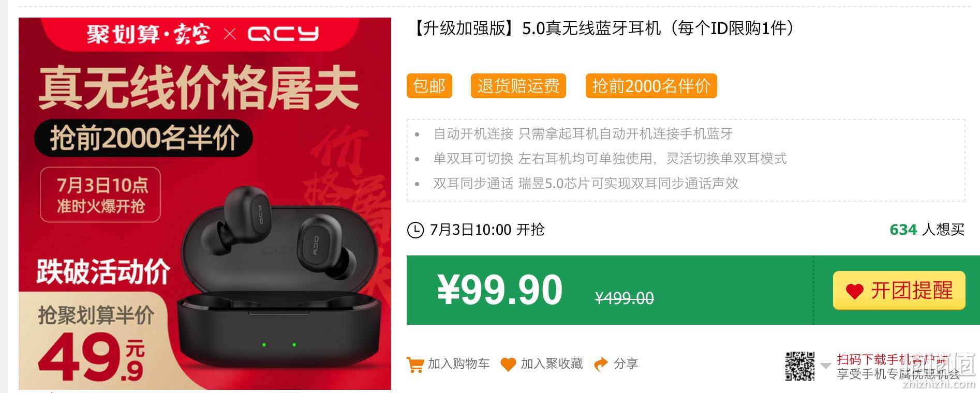Click the red heart on 开团提醒 button
This screenshot has width=980, height=393.
(855, 291)
